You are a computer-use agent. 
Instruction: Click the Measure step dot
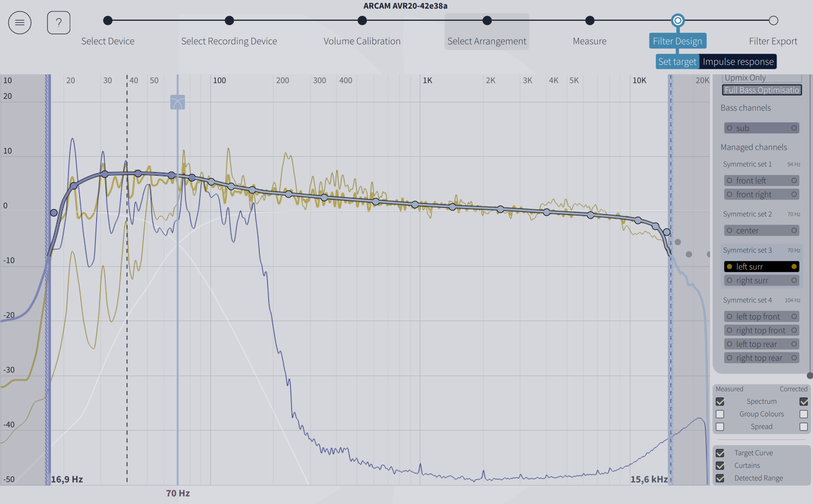(x=589, y=20)
